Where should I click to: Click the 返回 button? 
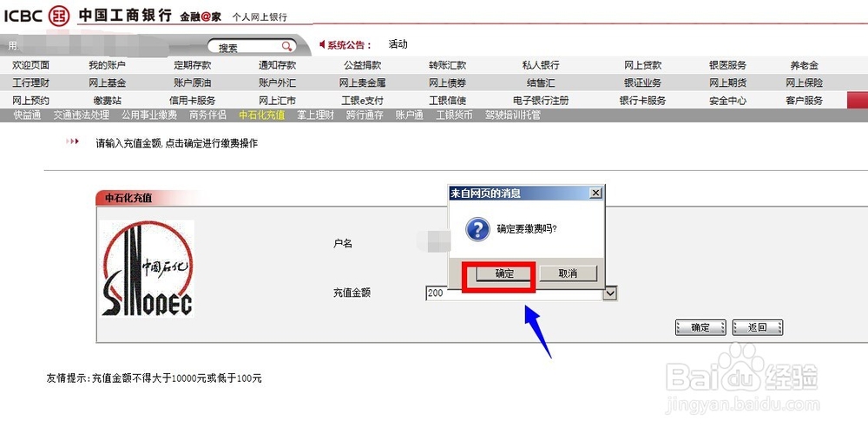[757, 328]
